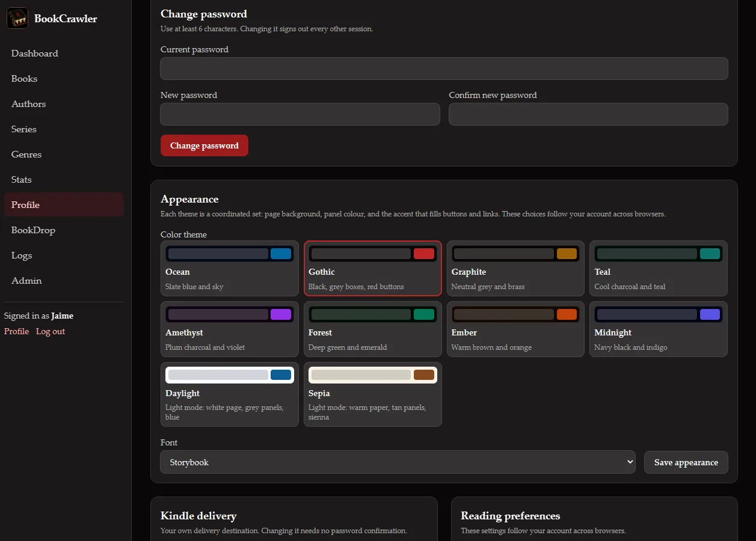This screenshot has width=756, height=541.
Task: Click Graphite's brass accent swatch
Action: pos(567,254)
